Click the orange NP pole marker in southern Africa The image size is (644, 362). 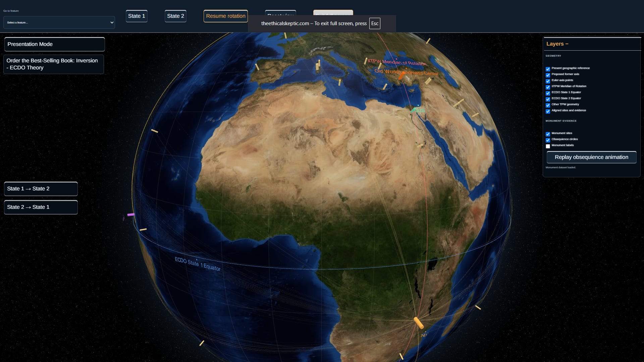(x=418, y=323)
